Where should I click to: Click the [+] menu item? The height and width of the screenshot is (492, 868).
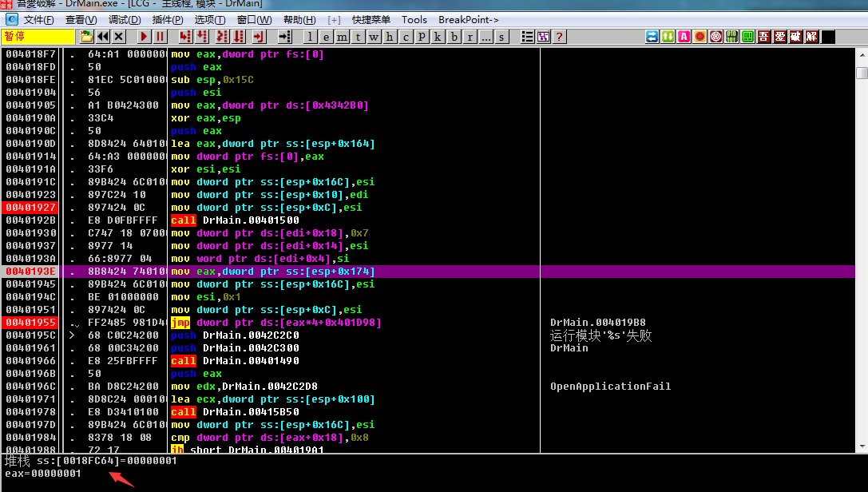point(334,20)
